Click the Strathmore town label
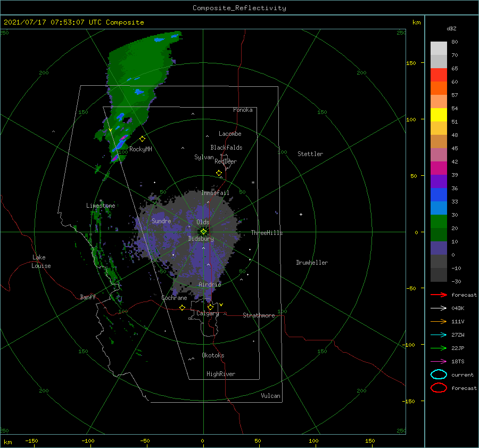This screenshot has height=448, width=479. pos(259,315)
